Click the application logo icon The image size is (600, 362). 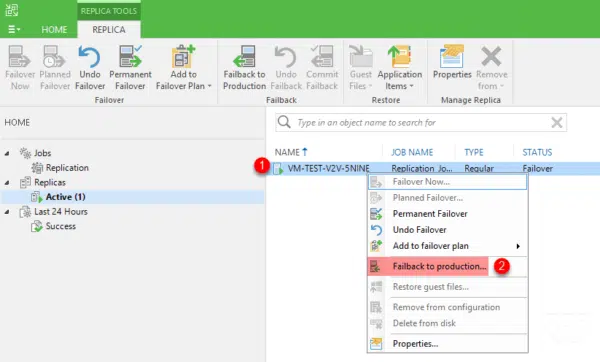[11, 10]
